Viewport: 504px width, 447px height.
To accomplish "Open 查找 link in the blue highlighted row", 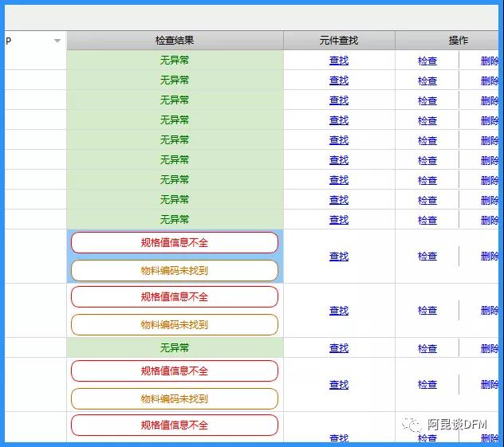I will tap(339, 257).
